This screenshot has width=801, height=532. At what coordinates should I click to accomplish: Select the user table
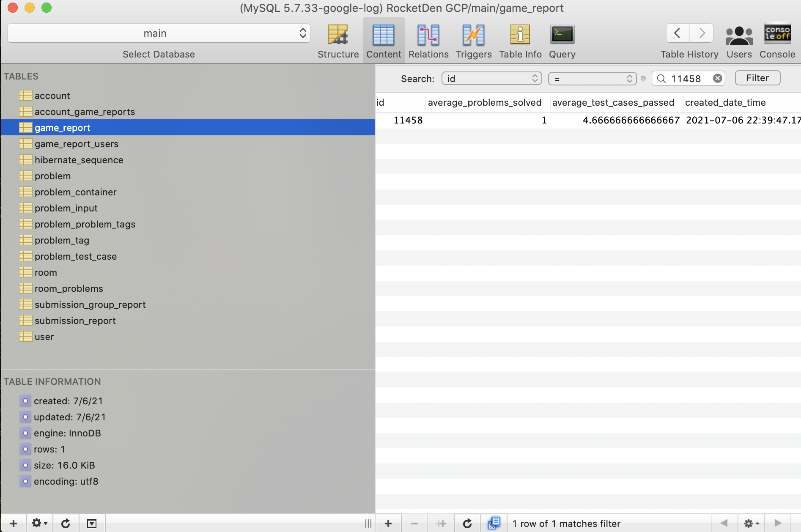point(188,337)
